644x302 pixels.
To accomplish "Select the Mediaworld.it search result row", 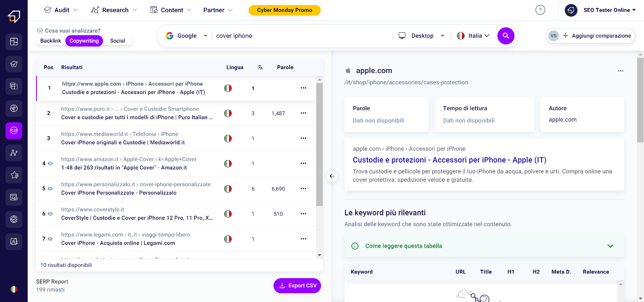I will [x=176, y=138].
